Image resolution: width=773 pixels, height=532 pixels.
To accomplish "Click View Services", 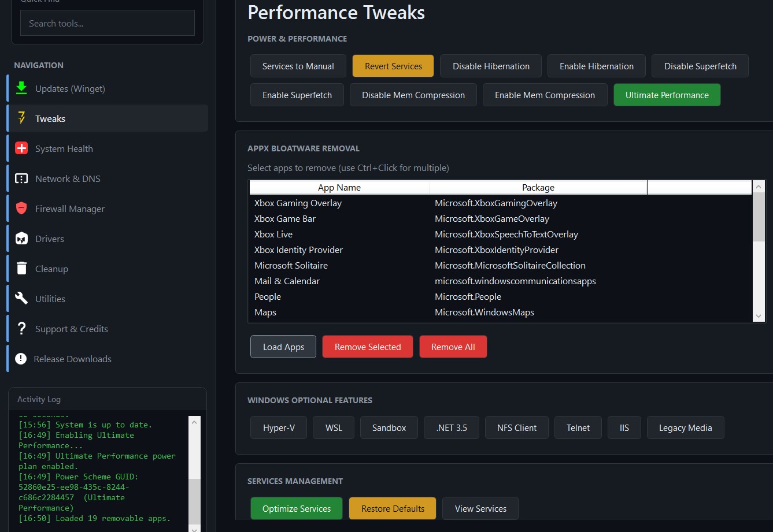I will (480, 508).
